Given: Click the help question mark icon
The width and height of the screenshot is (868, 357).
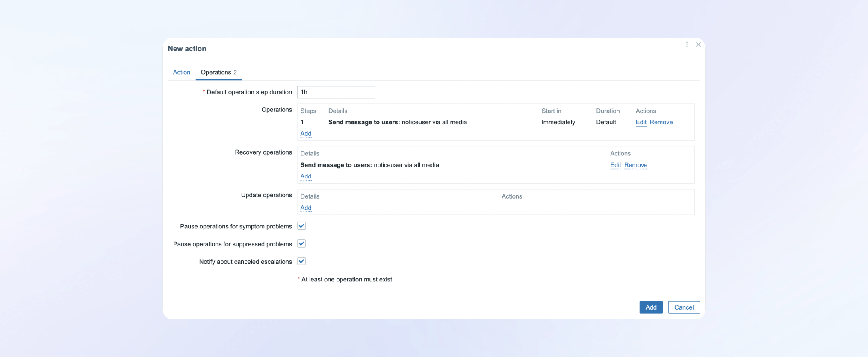Looking at the screenshot, I should pyautogui.click(x=687, y=44).
